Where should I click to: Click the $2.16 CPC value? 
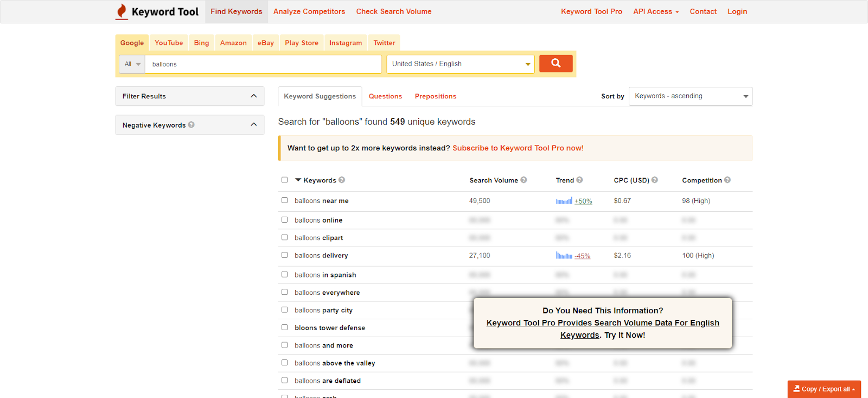point(622,255)
